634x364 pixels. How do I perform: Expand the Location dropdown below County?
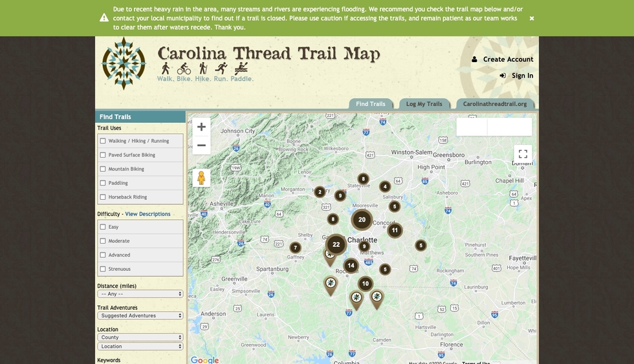point(140,347)
